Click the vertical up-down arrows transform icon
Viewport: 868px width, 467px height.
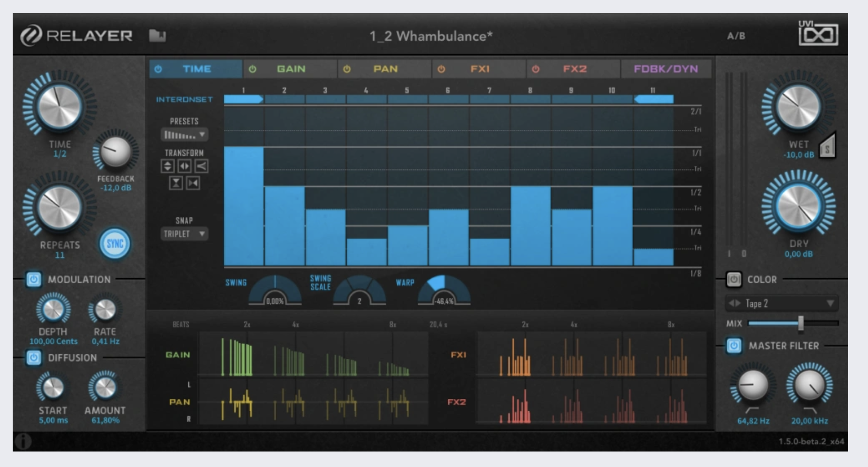tap(168, 166)
